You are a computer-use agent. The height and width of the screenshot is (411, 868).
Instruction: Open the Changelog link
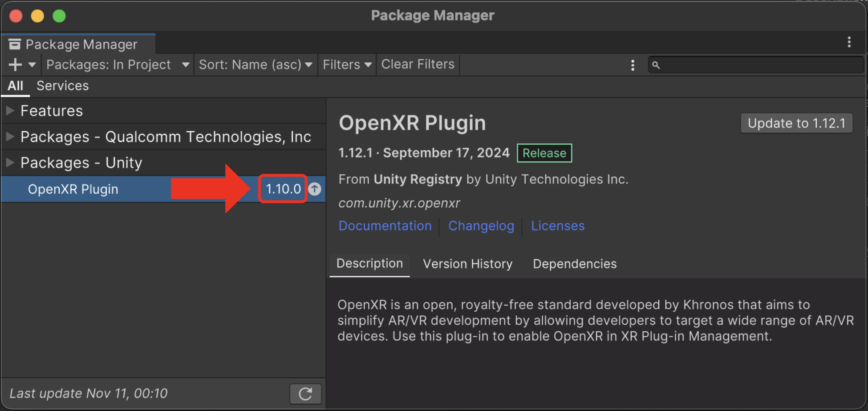(x=481, y=226)
